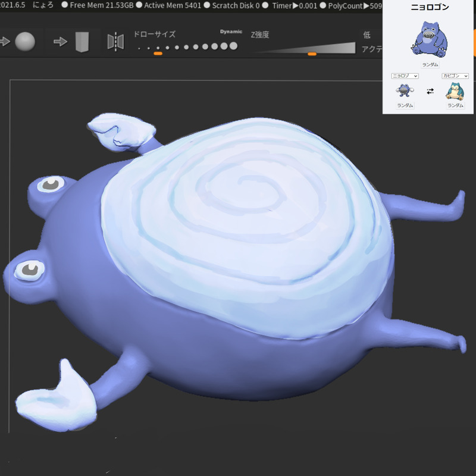Toggle the symmetry mirror icon
Screen dimensions: 476x476
[115, 42]
